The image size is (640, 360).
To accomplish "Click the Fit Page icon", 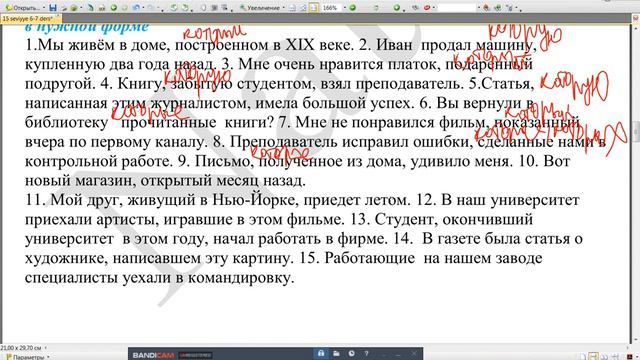I will tap(303, 8).
